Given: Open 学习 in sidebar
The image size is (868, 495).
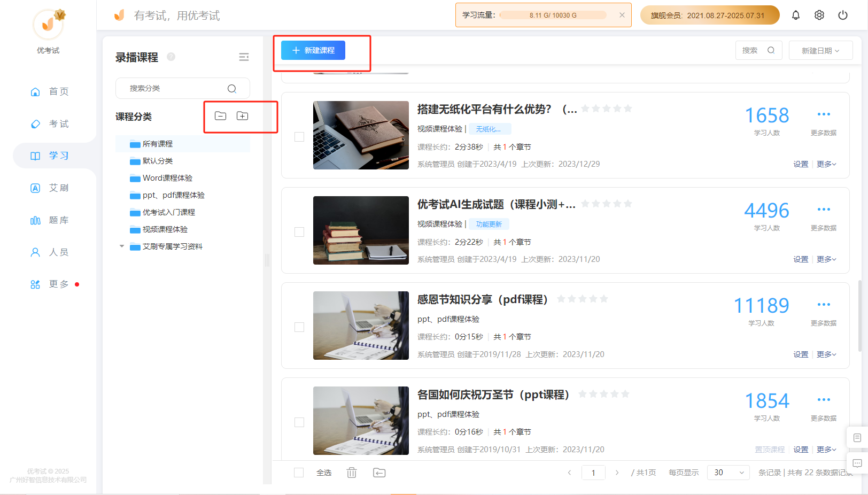Looking at the screenshot, I should [50, 156].
